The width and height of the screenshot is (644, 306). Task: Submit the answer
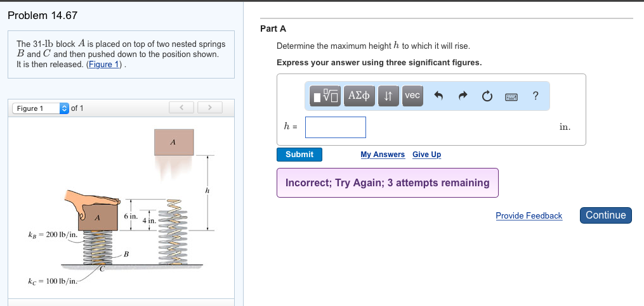coord(299,155)
